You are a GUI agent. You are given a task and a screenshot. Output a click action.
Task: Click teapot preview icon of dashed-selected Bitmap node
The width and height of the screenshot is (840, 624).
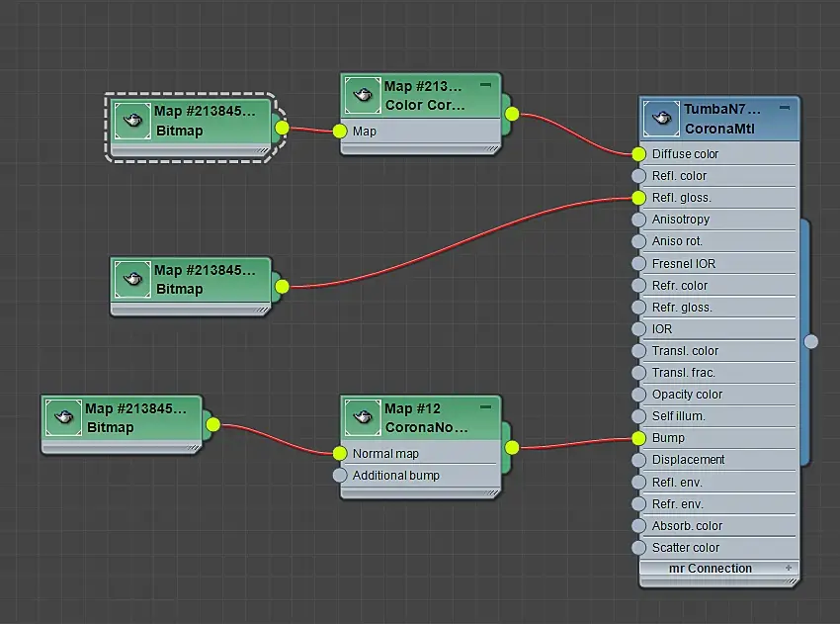tap(132, 121)
